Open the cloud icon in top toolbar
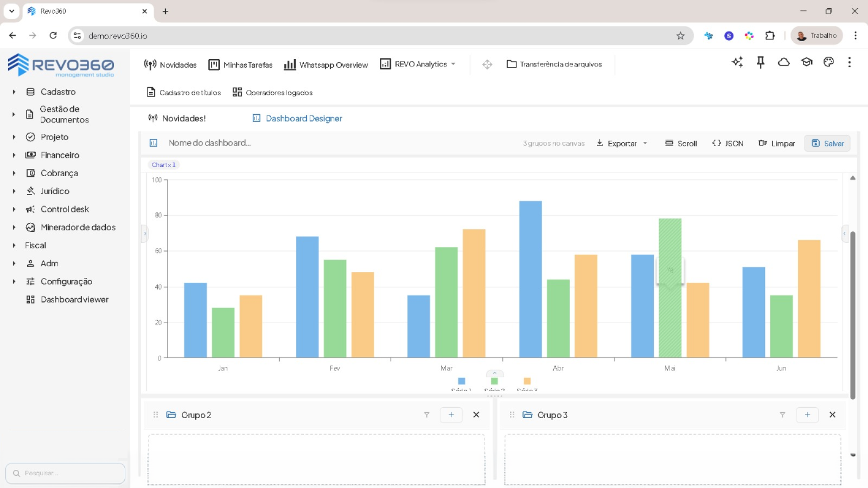Screen dimensions: 868x488 point(784,62)
